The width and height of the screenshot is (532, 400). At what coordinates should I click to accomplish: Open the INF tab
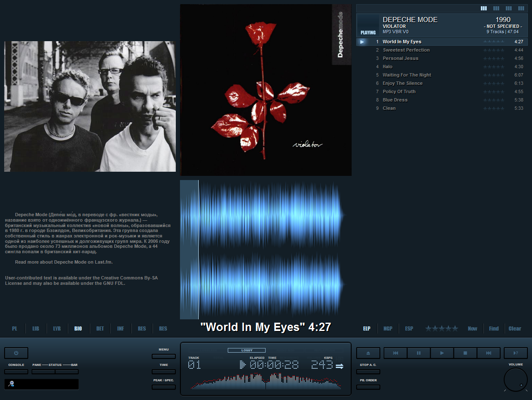coord(121,328)
